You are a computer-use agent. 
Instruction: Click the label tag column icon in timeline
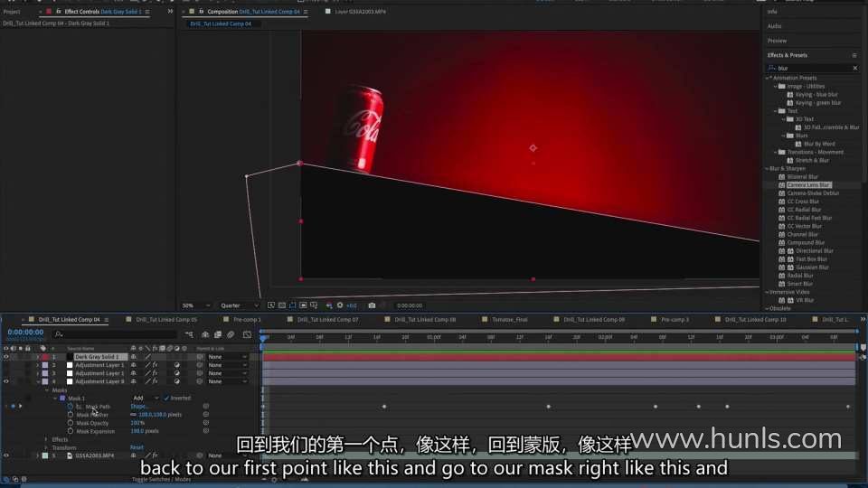43,349
